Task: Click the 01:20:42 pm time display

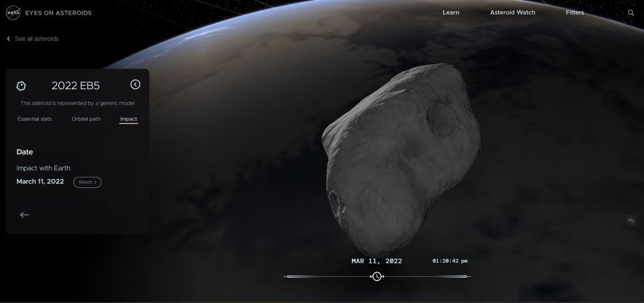Action: point(450,261)
